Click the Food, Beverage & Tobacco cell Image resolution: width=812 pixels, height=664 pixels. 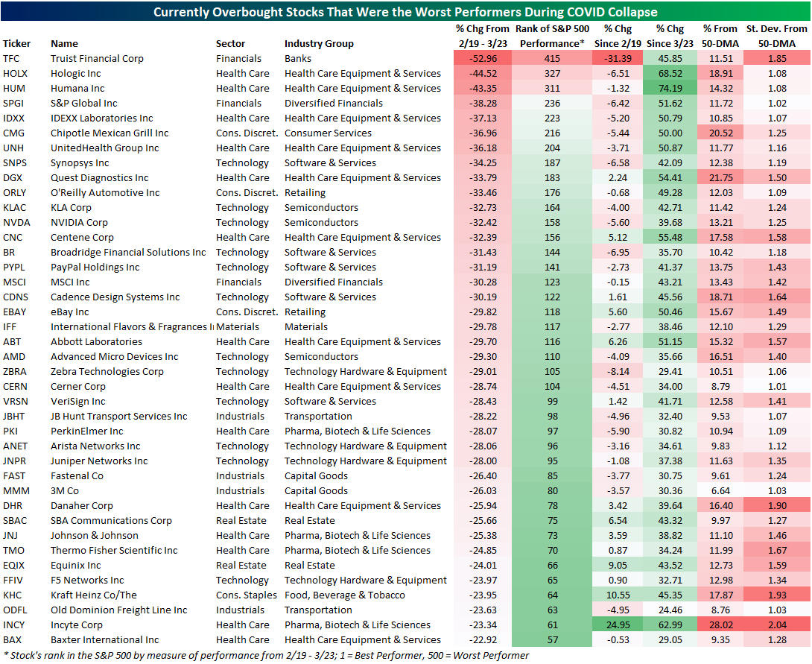tap(346, 595)
